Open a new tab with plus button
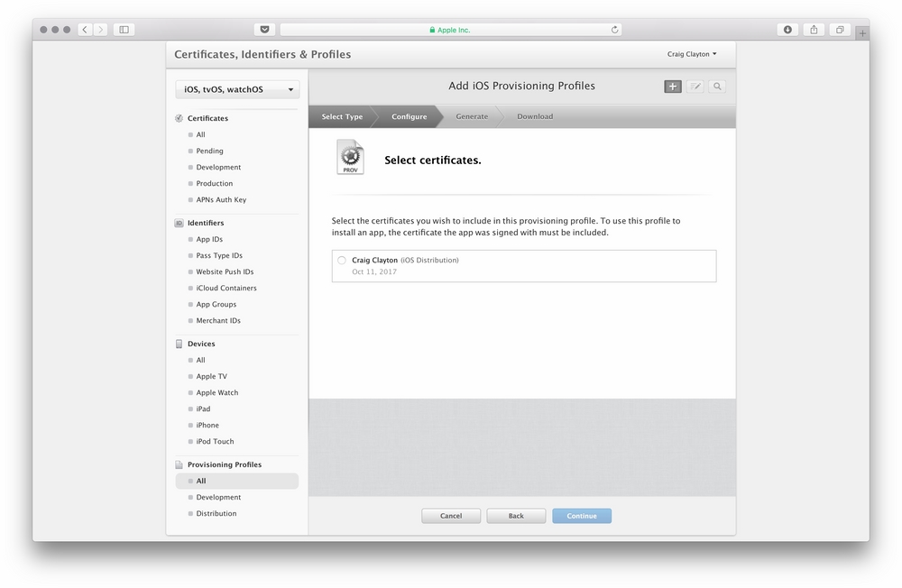Image resolution: width=902 pixels, height=588 pixels. [862, 33]
